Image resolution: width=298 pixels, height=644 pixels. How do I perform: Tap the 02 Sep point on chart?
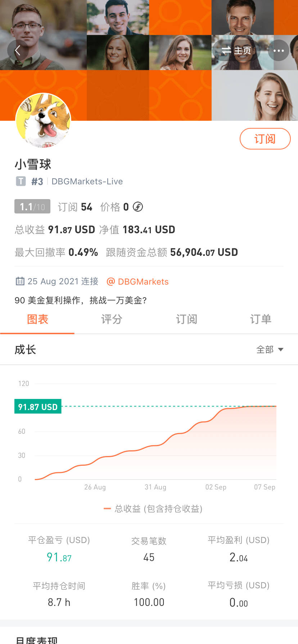point(216,487)
